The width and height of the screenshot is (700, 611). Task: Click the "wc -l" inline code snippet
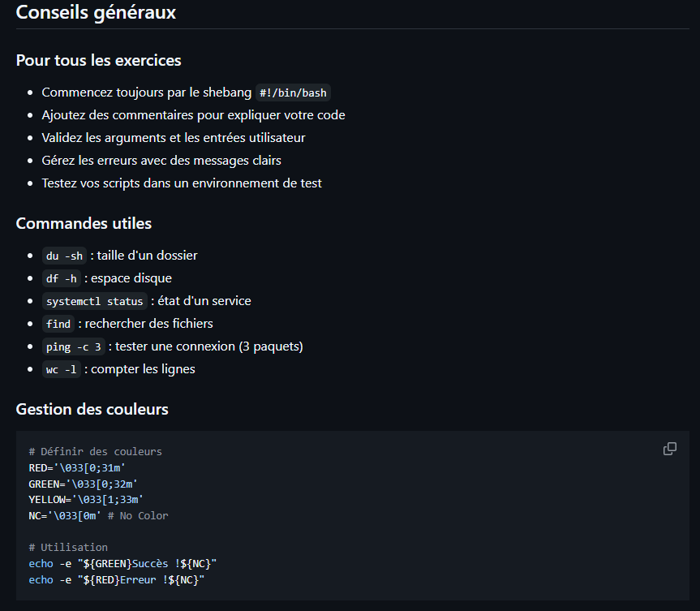(61, 369)
